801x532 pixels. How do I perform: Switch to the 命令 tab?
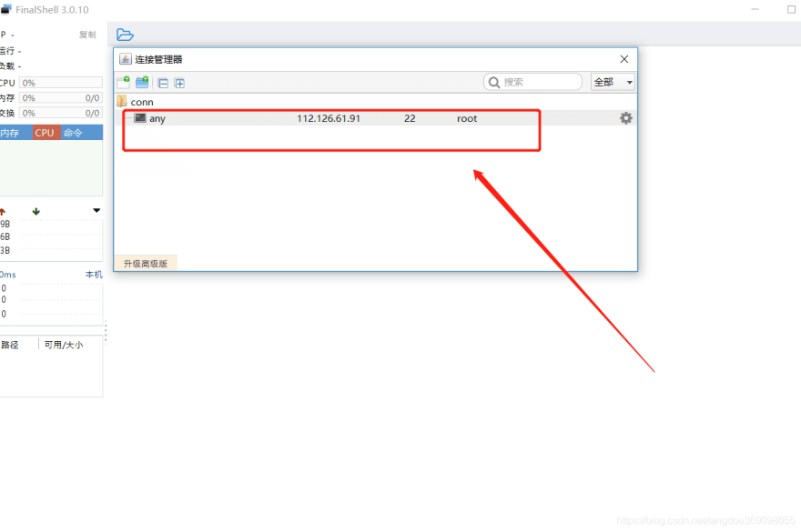click(81, 133)
